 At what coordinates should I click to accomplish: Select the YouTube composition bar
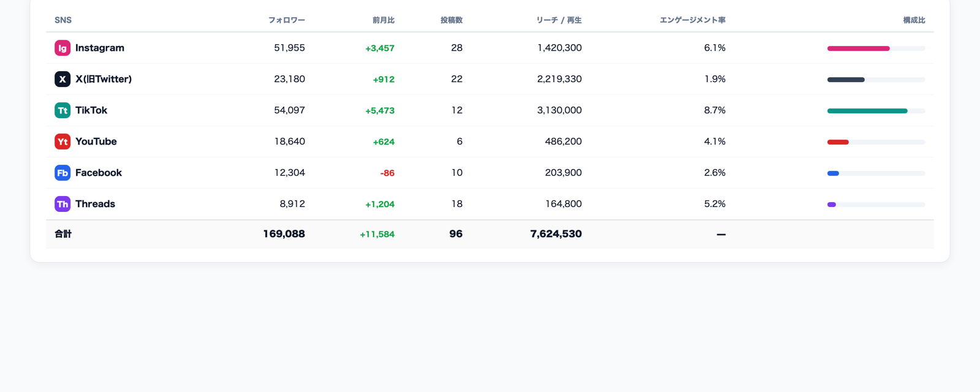click(876, 142)
